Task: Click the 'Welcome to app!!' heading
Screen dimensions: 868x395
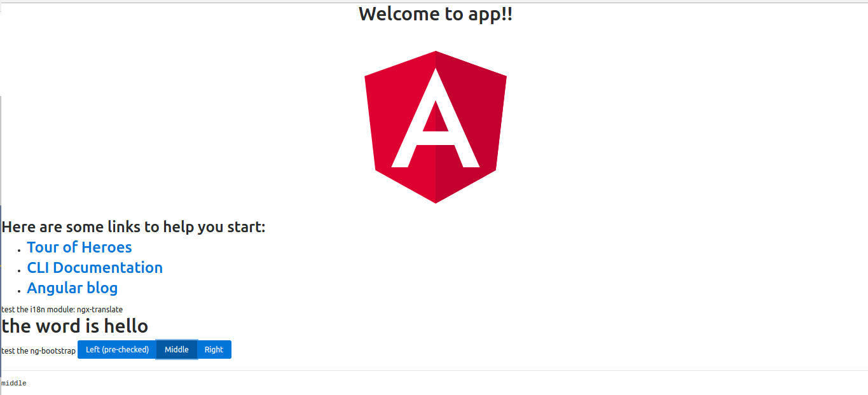Action: tap(436, 13)
